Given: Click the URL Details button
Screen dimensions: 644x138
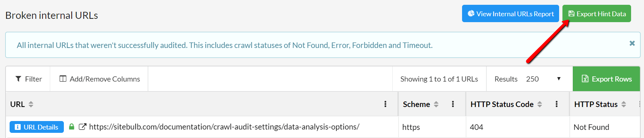Looking at the screenshot, I should coord(37,127).
